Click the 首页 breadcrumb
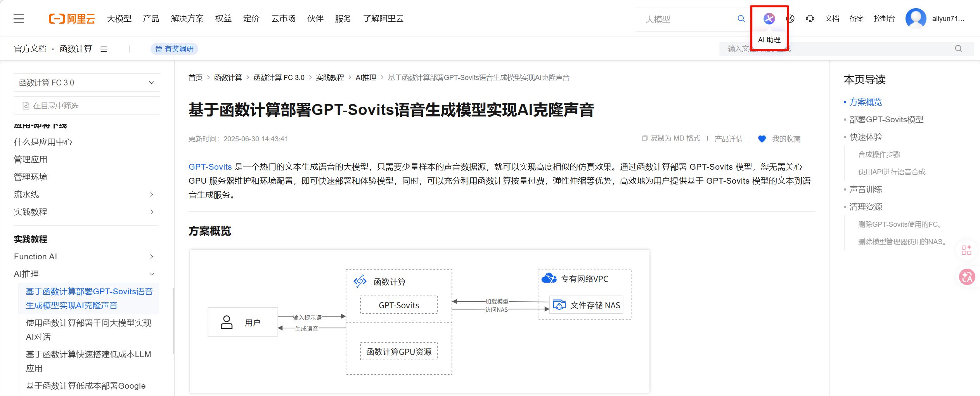The height and width of the screenshot is (396, 980). [x=196, y=78]
